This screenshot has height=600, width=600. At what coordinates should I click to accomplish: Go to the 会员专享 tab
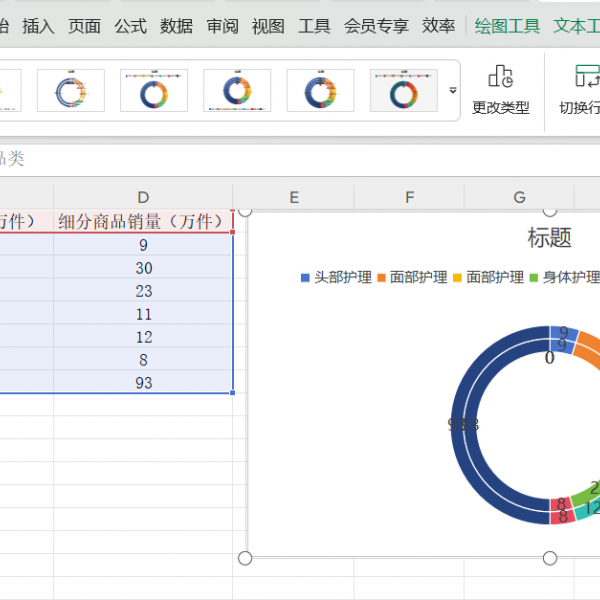pyautogui.click(x=376, y=27)
